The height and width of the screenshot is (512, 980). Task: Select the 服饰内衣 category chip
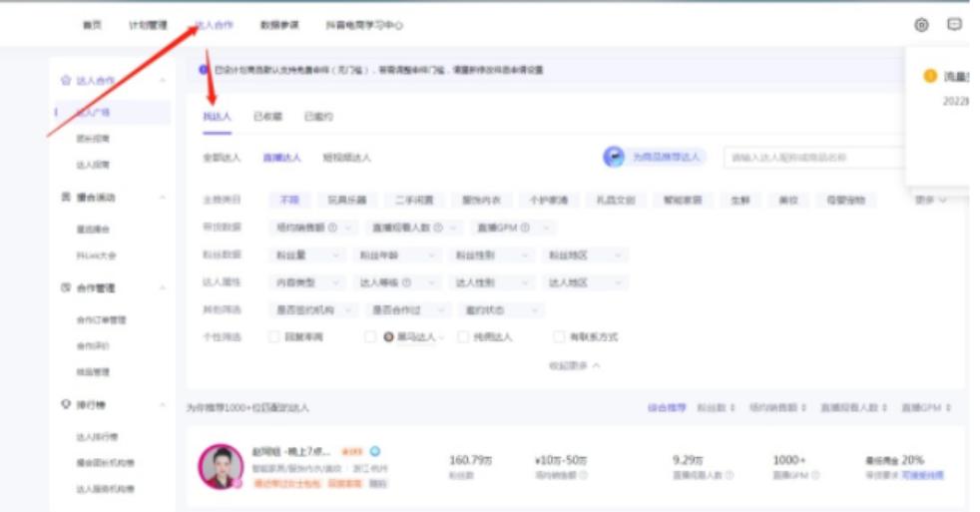481,200
